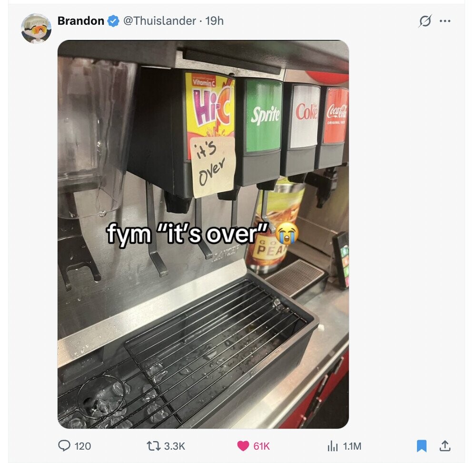Click the 3.3K reposts count

[x=174, y=446]
